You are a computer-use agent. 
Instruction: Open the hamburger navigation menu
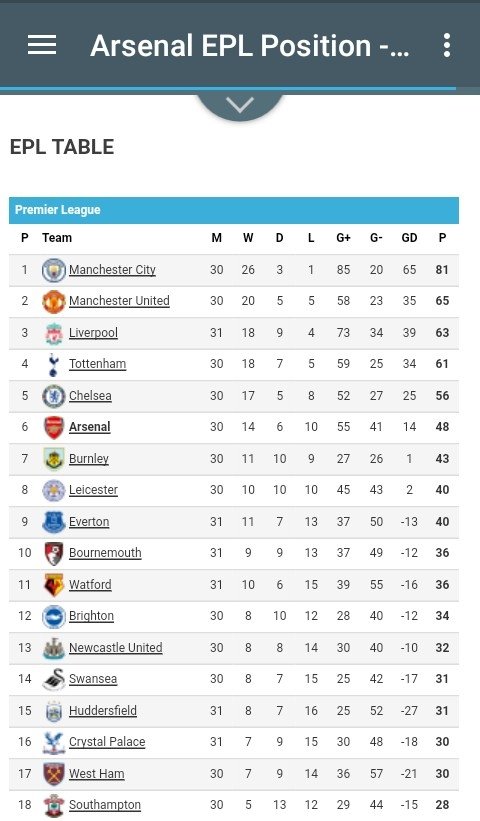click(x=42, y=45)
